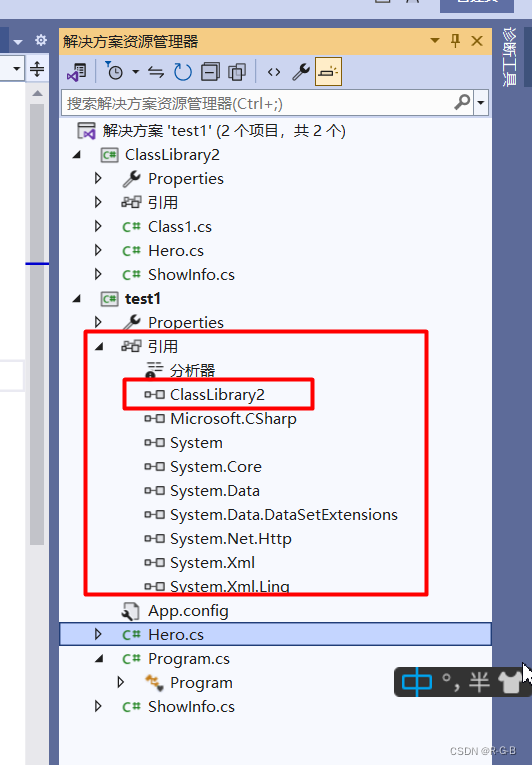
Task: Toggle Preview Selected Items button
Action: (x=328, y=72)
